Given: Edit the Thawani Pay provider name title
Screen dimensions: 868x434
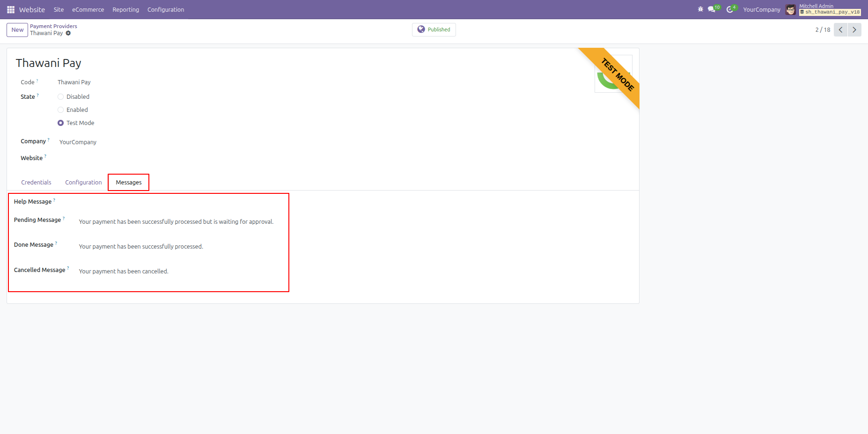Looking at the screenshot, I should point(49,63).
